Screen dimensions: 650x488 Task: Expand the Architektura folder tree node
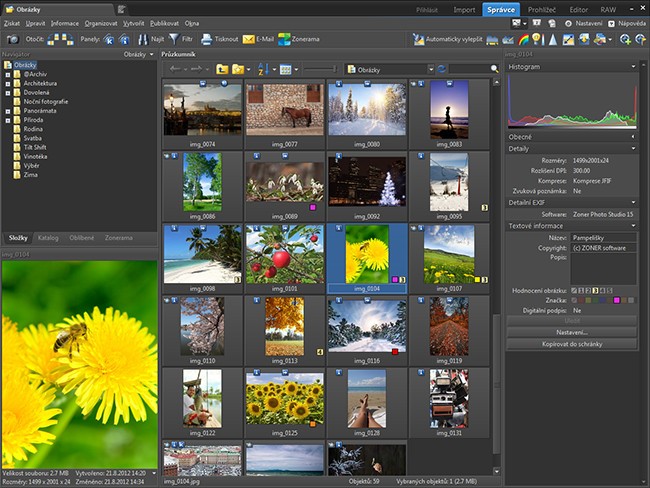coord(8,84)
